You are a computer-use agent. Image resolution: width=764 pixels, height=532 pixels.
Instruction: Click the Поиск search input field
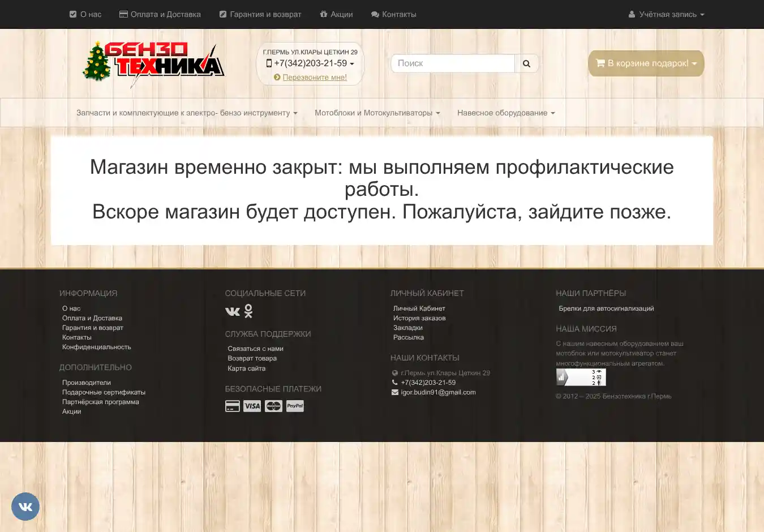tap(453, 63)
